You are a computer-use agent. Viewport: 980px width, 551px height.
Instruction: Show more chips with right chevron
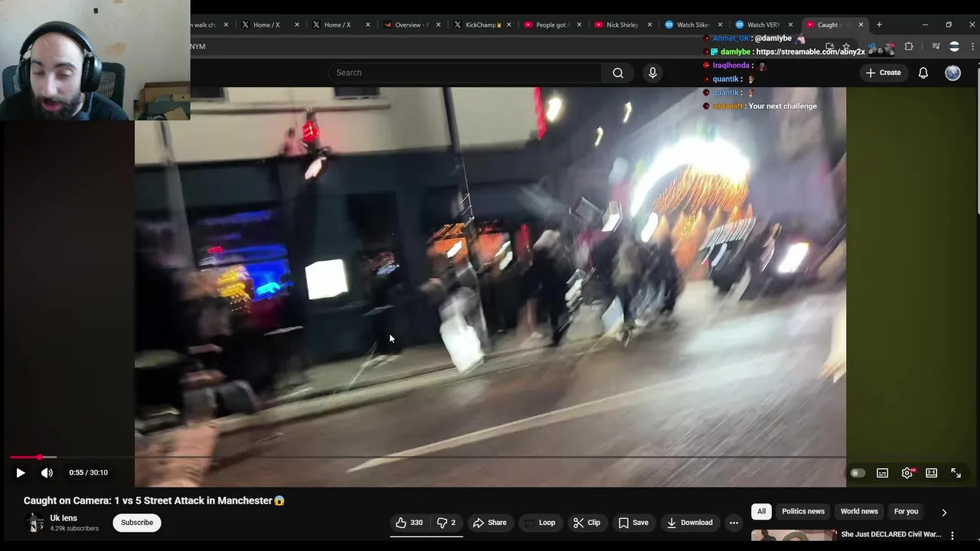coord(944,512)
